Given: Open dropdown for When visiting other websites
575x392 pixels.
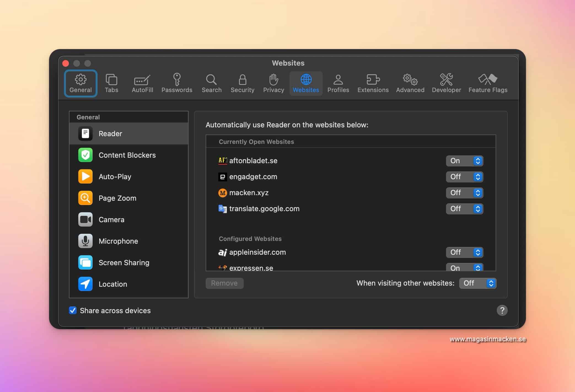Looking at the screenshot, I should point(477,283).
